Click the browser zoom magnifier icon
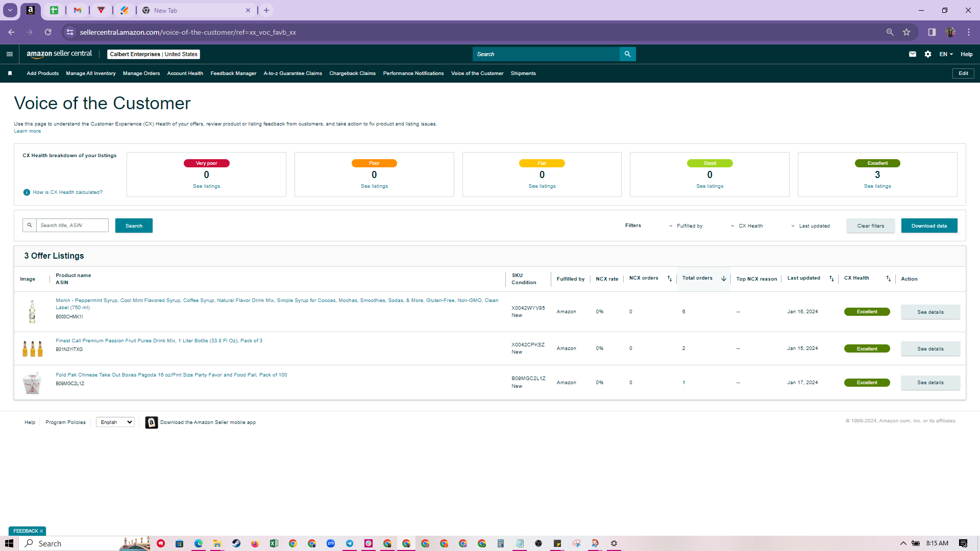This screenshot has height=551, width=980. [x=890, y=32]
